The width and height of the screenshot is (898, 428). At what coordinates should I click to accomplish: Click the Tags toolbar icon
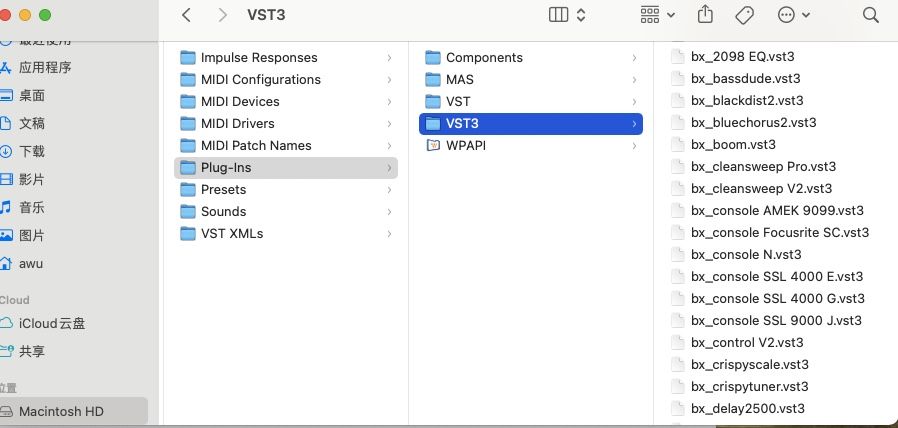[x=744, y=15]
